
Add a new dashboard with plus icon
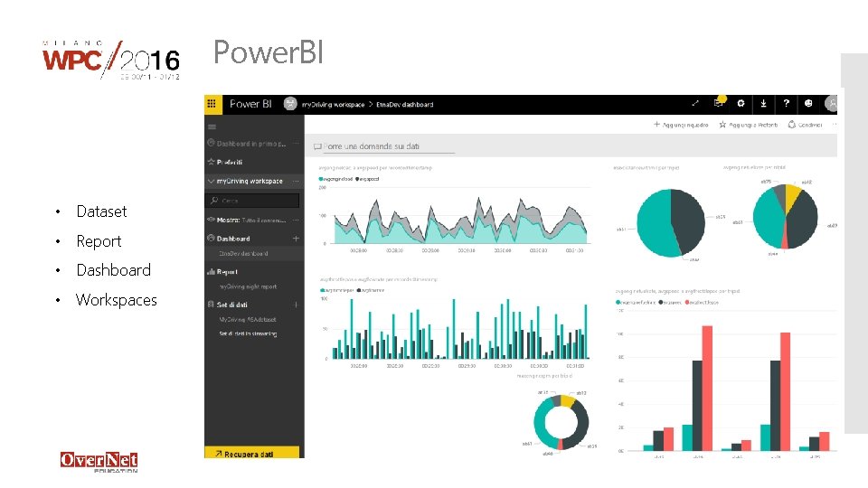297,239
